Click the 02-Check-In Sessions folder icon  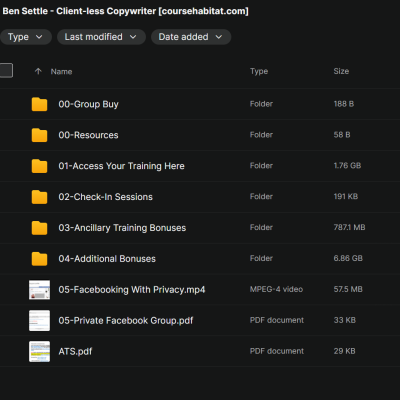coord(39,197)
